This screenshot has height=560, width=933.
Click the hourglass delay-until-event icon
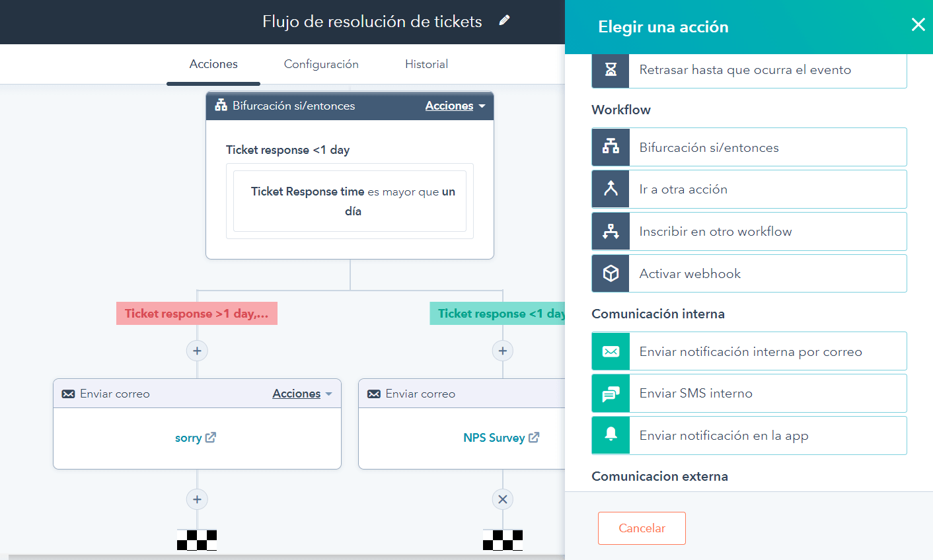611,69
